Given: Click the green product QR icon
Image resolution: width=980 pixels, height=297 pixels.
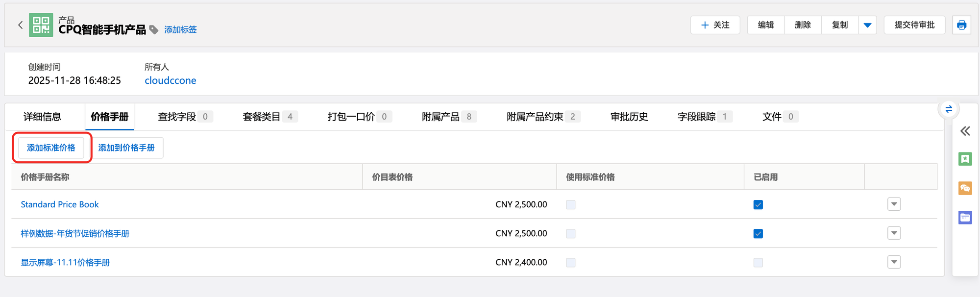Looking at the screenshot, I should point(41,25).
